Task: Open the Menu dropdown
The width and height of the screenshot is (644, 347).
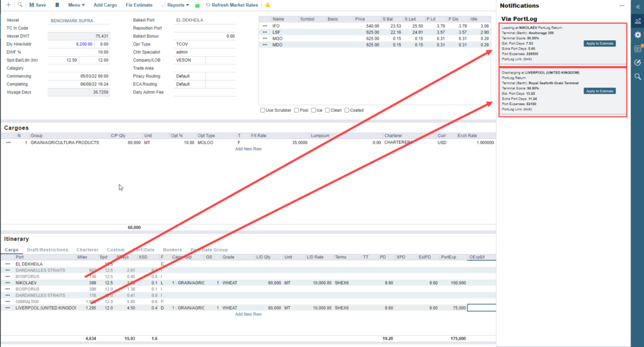Action: coord(76,5)
